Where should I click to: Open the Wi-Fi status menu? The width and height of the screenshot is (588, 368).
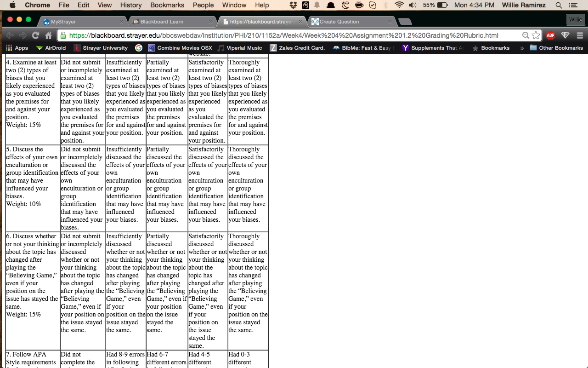(399, 5)
